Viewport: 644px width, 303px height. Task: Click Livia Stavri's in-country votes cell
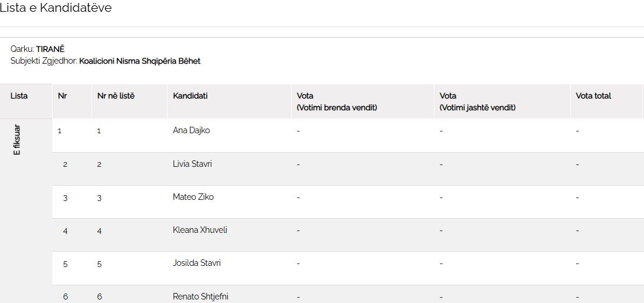click(x=299, y=164)
